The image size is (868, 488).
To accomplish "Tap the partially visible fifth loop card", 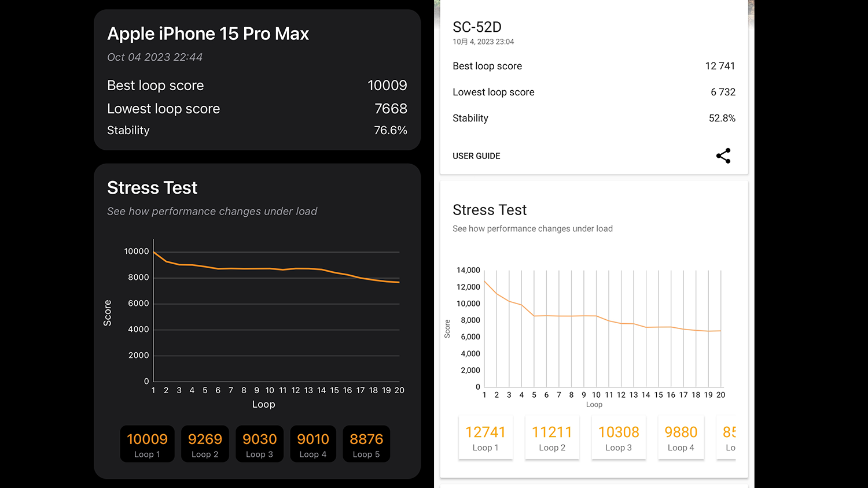I will [728, 438].
